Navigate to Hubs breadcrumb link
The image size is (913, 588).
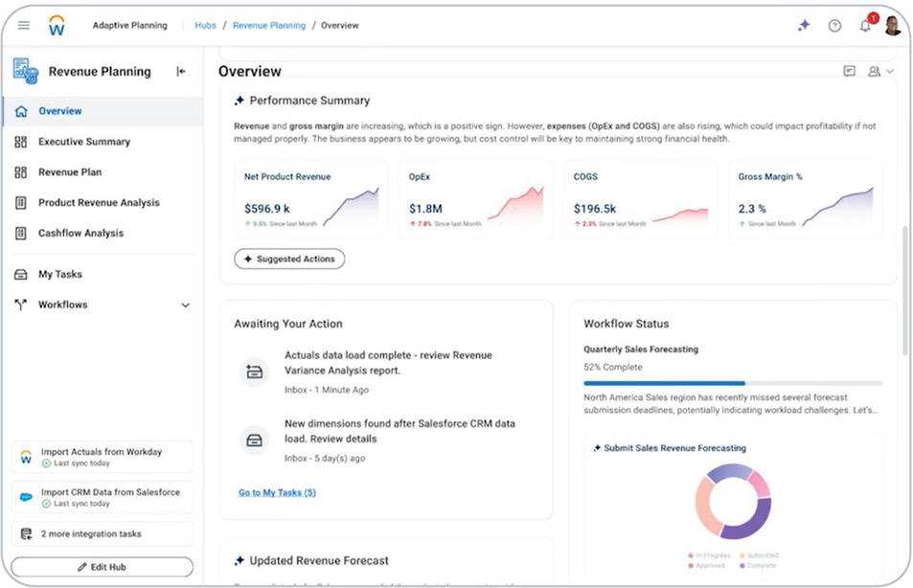point(205,26)
